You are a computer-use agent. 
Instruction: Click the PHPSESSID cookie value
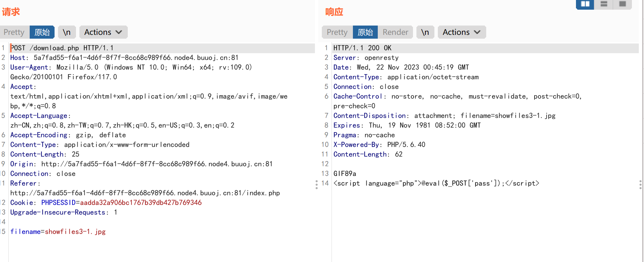[141, 203]
